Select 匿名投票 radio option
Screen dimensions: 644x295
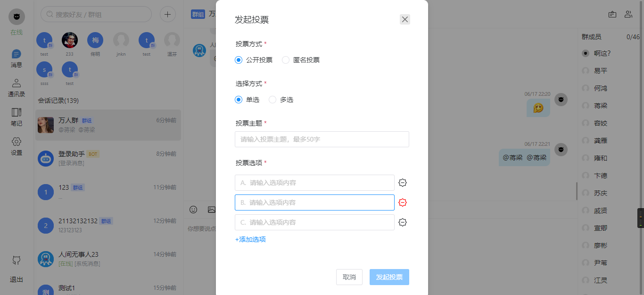[286, 60]
